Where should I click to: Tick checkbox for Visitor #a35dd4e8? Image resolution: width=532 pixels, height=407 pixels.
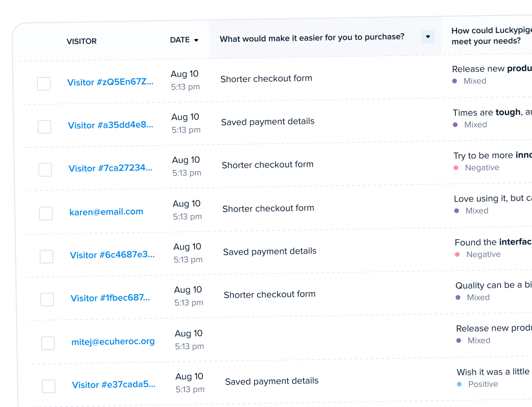coord(44,126)
